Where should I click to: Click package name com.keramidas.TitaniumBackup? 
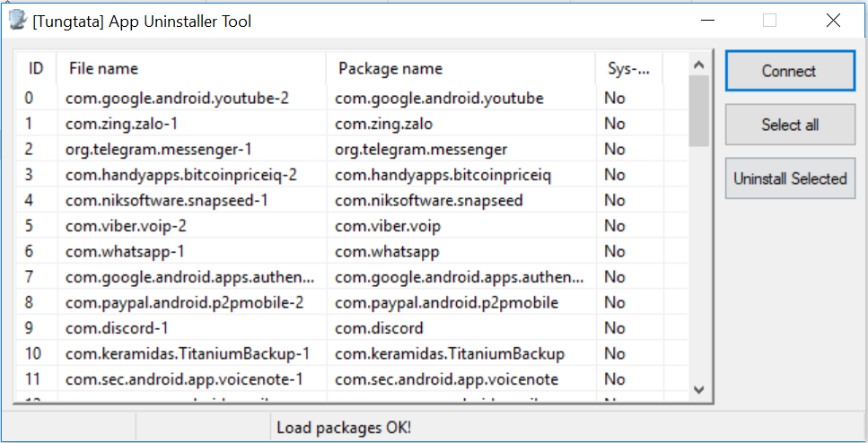[x=450, y=353]
